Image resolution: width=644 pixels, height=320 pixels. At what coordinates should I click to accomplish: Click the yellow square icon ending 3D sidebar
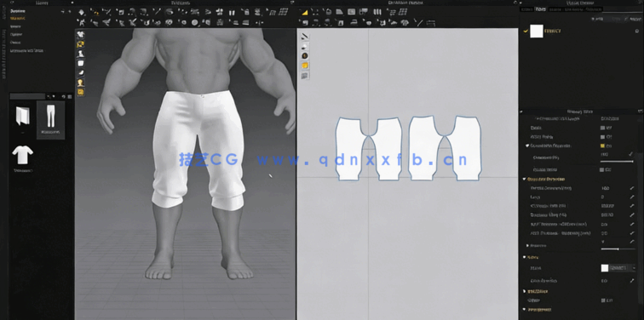click(x=81, y=92)
